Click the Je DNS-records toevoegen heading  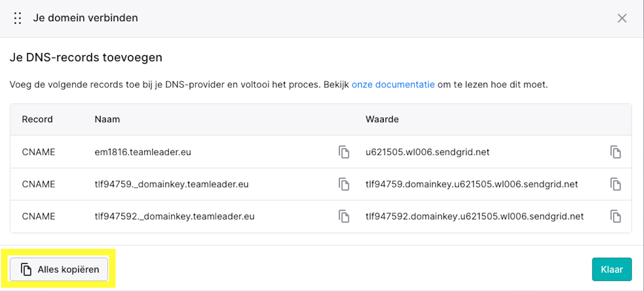tap(86, 57)
